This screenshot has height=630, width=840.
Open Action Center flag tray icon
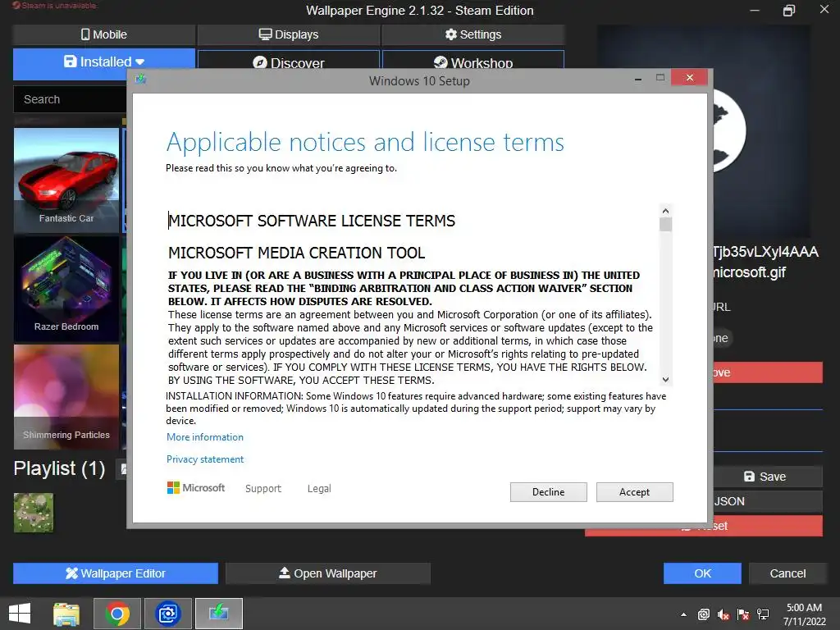[x=743, y=614]
